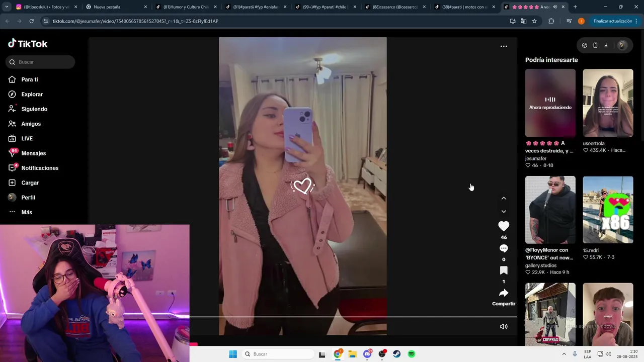Click Finalizar actualización button
The width and height of the screenshot is (644, 362).
tap(615, 21)
